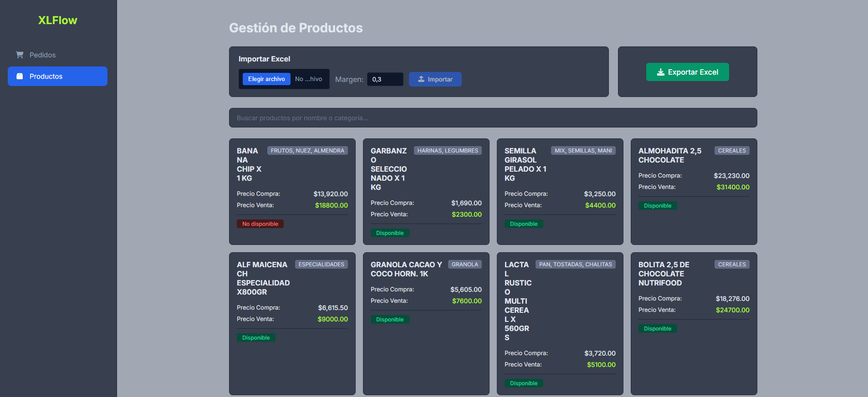The image size is (868, 397).
Task: Click the GRANOLA category tag
Action: 465,265
